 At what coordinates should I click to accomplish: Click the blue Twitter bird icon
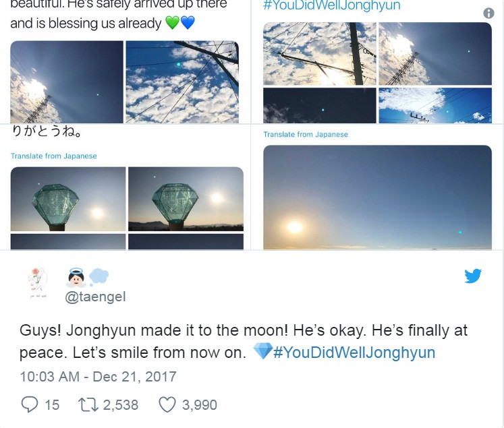tap(473, 276)
